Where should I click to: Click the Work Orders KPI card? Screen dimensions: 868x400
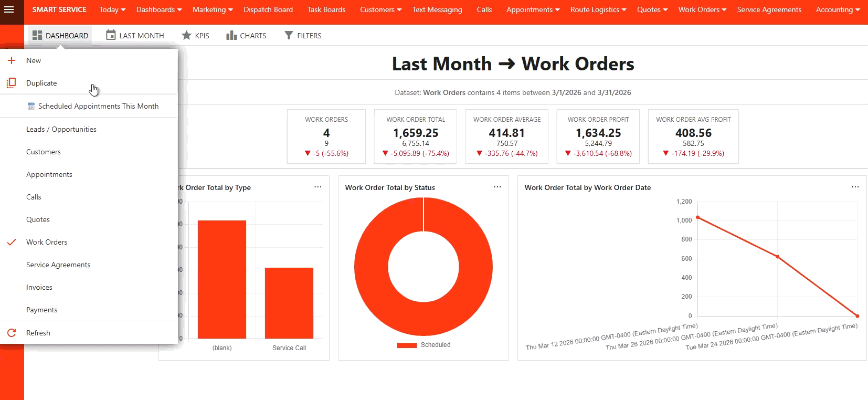[326, 136]
